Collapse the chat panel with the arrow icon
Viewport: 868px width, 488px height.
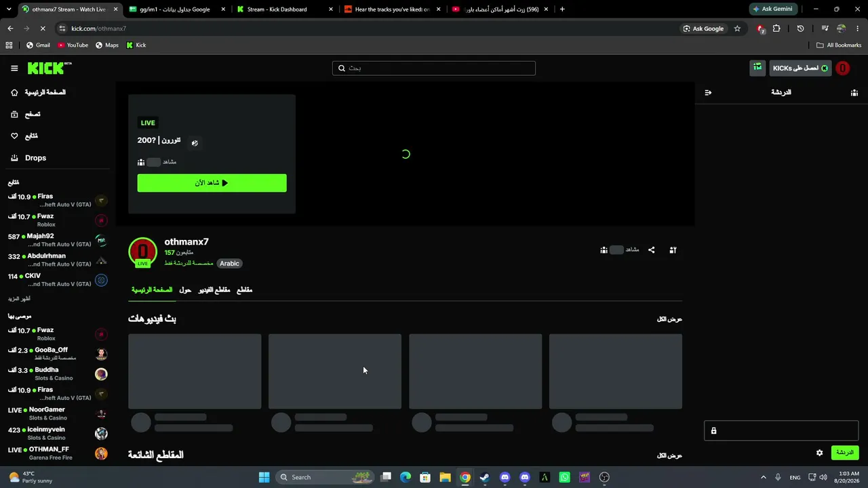(x=708, y=92)
